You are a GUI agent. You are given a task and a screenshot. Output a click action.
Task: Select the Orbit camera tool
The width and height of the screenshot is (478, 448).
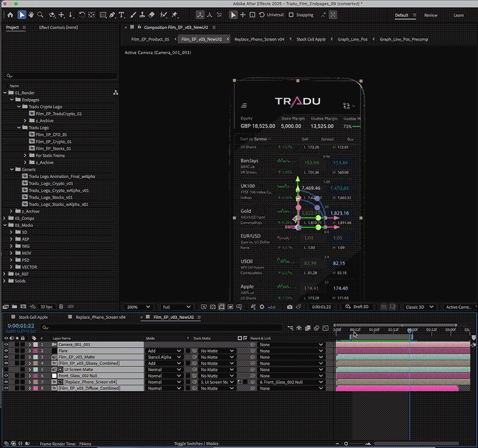click(52, 15)
